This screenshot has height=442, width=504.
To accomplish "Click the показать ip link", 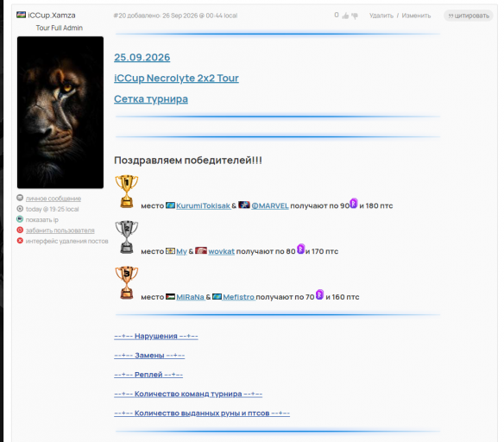I will [x=42, y=220].
